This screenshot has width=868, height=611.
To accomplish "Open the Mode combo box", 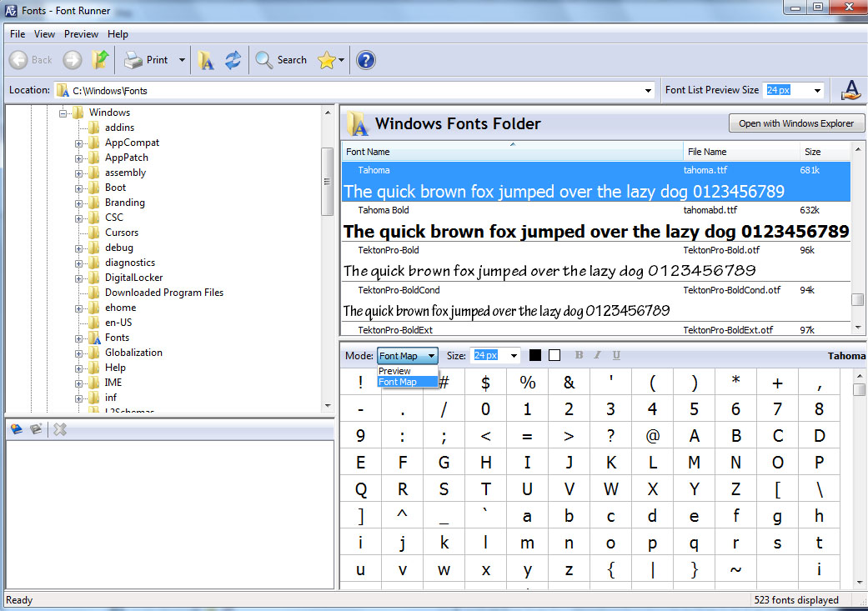I will click(408, 355).
